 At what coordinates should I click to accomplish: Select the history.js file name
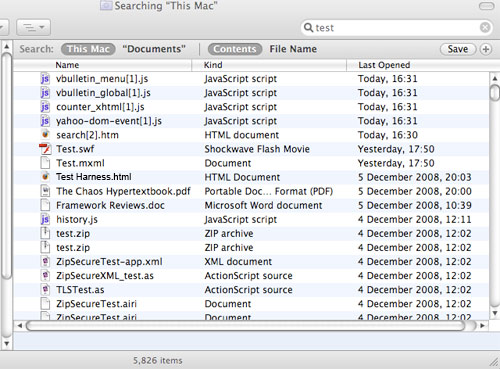tap(77, 219)
